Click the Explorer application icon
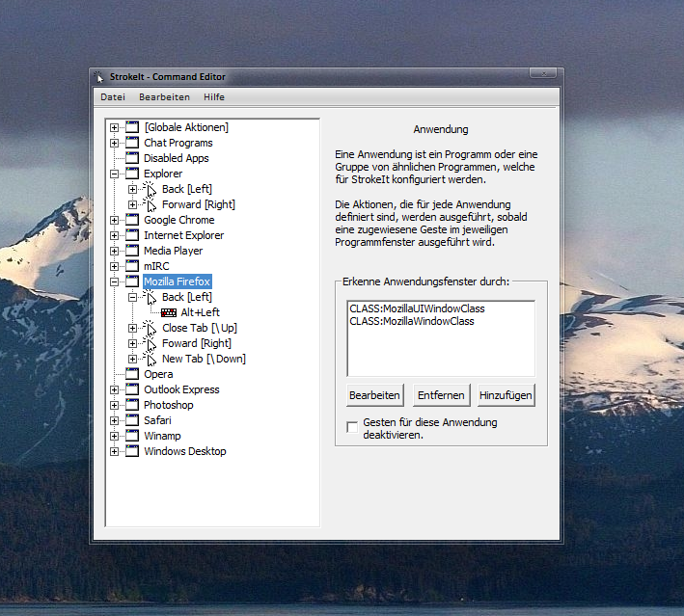684x616 pixels. click(132, 174)
